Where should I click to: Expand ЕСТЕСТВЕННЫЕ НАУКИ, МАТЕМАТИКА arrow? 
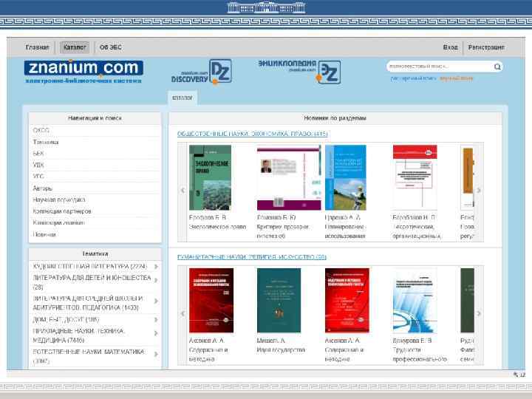click(156, 354)
